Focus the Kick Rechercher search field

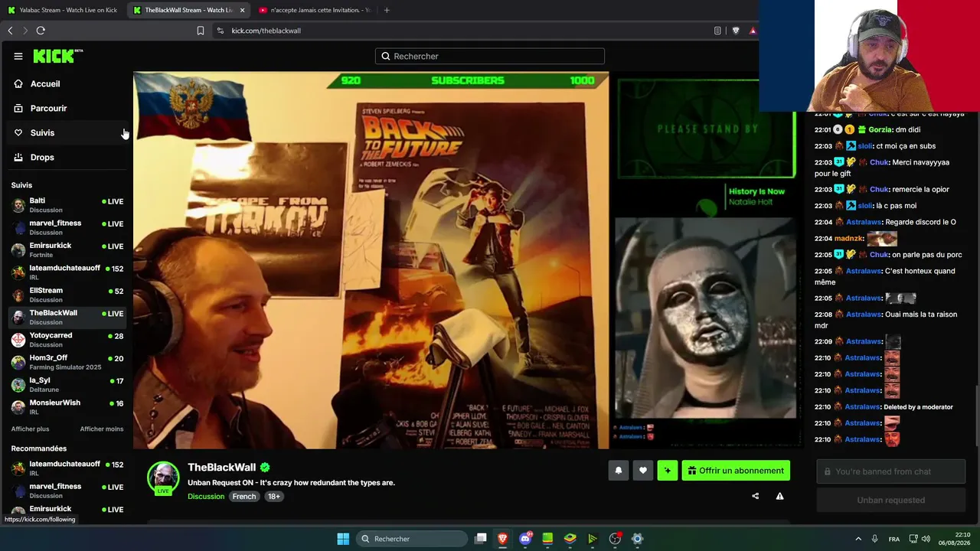490,56
